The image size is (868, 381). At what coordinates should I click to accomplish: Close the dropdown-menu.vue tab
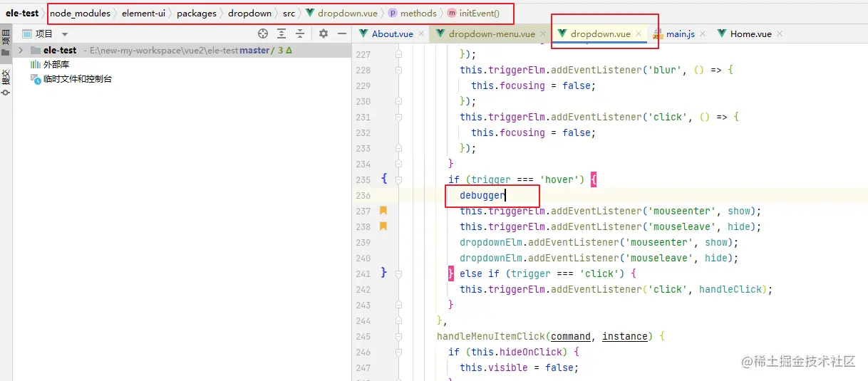pyautogui.click(x=542, y=33)
